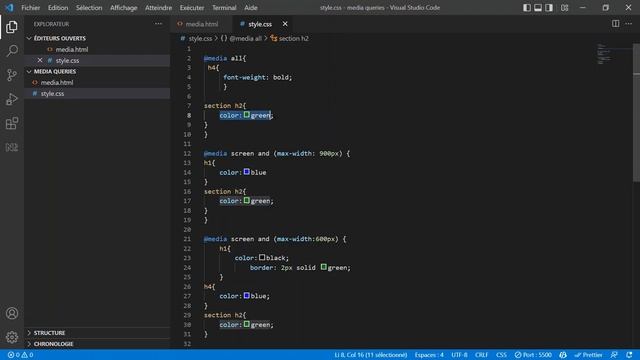This screenshot has width=640, height=360.
Task: Open editor more actions ellipsis
Action: coord(629,24)
